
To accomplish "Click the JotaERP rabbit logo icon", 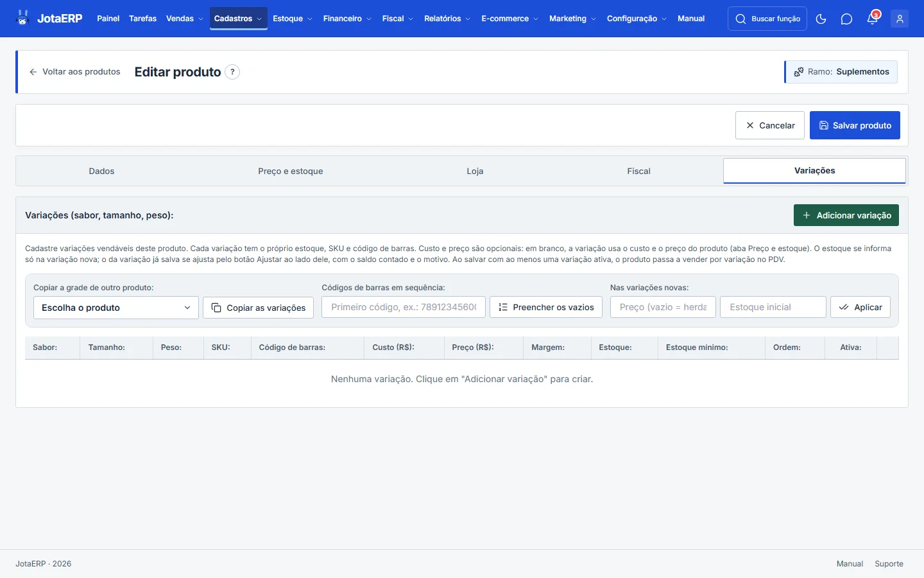I will tap(23, 18).
